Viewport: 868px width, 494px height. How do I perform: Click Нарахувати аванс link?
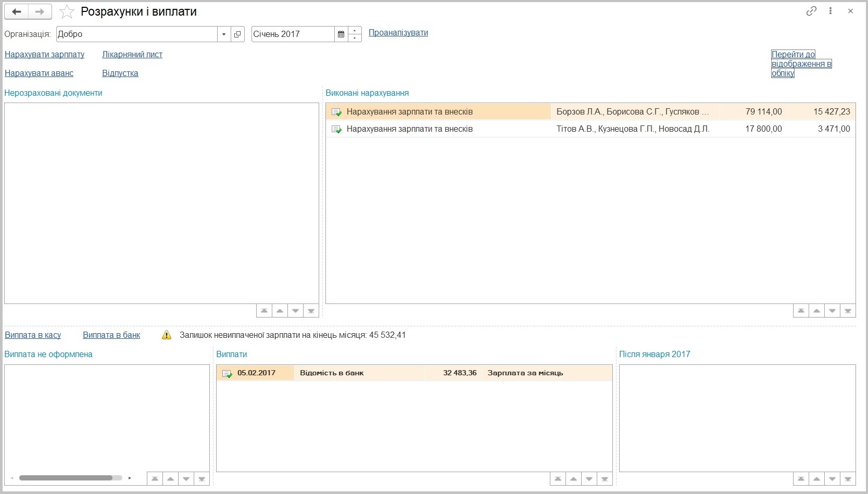tap(39, 73)
